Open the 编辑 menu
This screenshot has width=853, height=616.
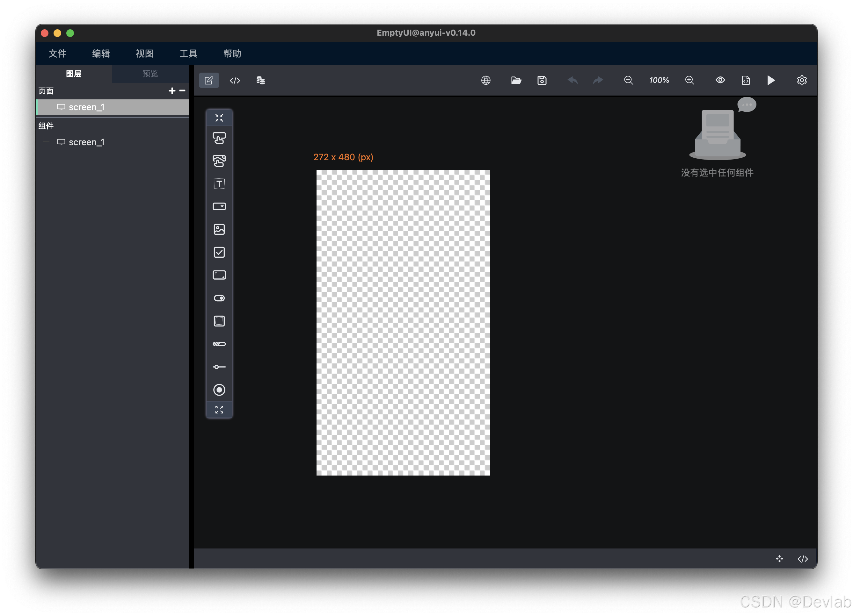[101, 54]
